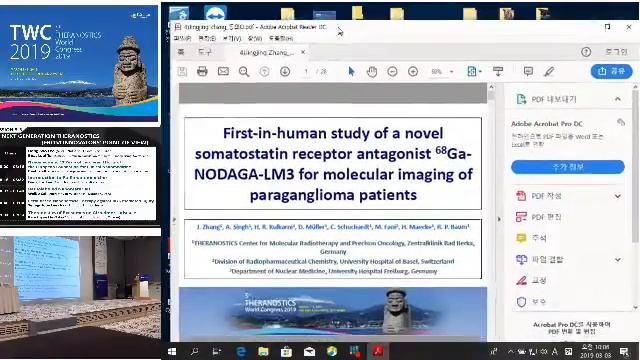
Task: Open the fit page view options icon
Action: 473,72
